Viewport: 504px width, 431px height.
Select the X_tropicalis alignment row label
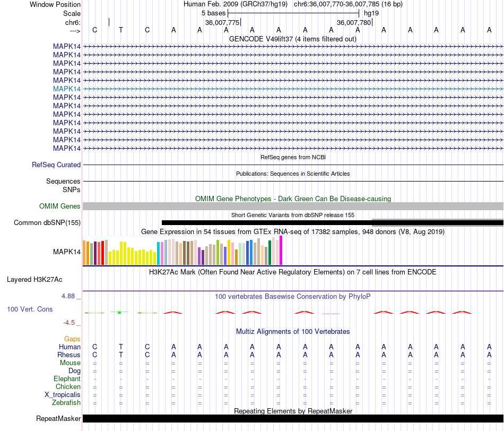(63, 395)
